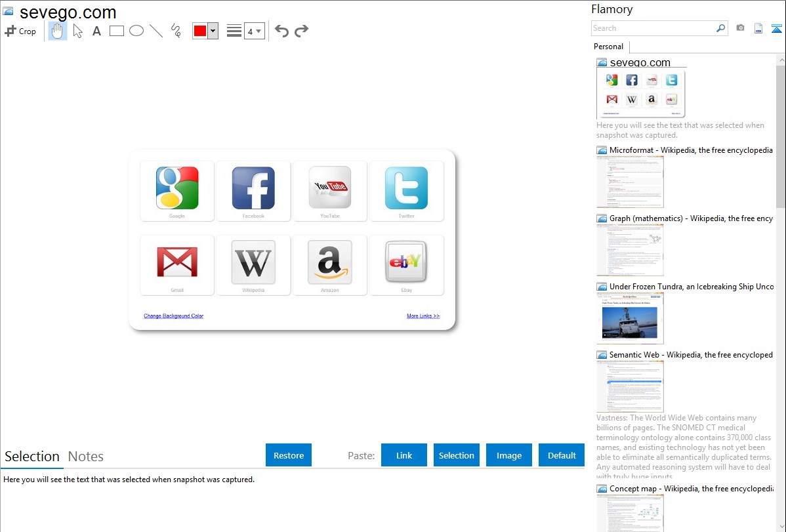Image resolution: width=786 pixels, height=532 pixels.
Task: Redo the last undone action
Action: pos(301,31)
